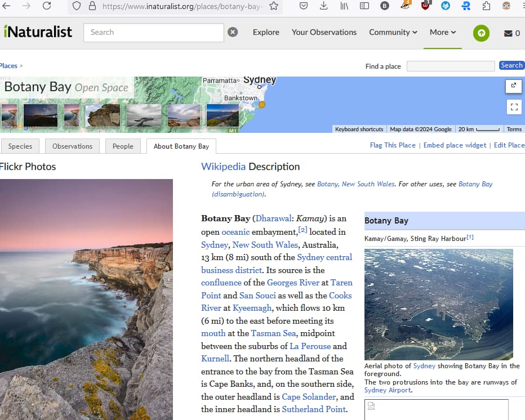This screenshot has height=420, width=525.
Task: Reload the page with the refresh icon
Action: pos(47,6)
